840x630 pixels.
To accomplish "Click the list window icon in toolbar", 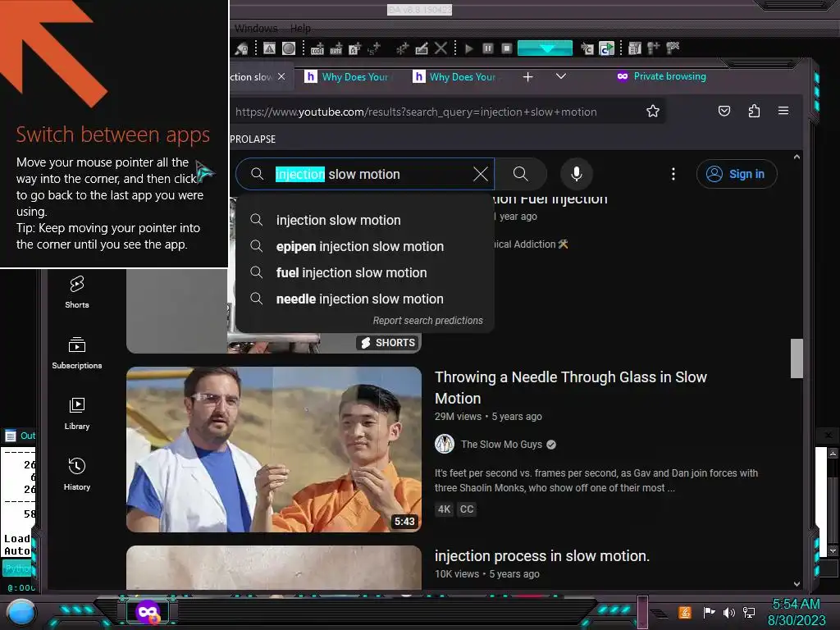I will tap(635, 48).
